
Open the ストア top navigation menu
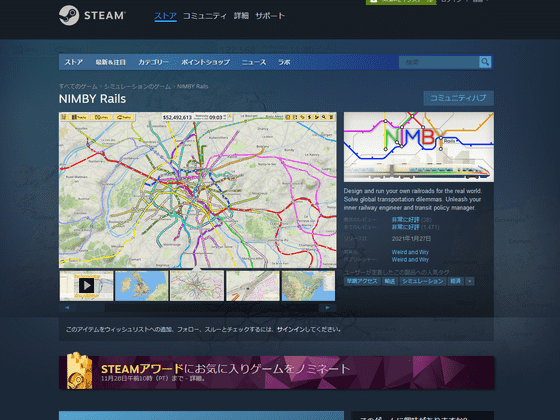tap(165, 16)
